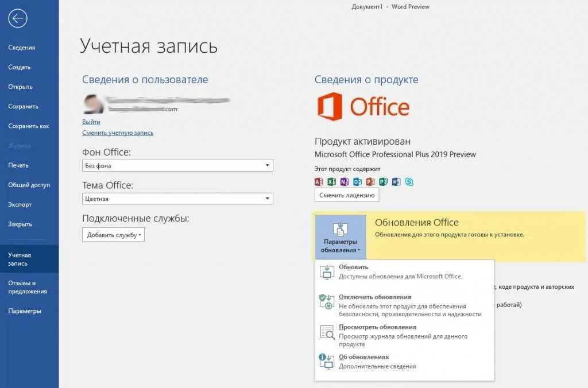Click the Word app icon
The width and height of the screenshot is (588, 388).
pos(396,182)
